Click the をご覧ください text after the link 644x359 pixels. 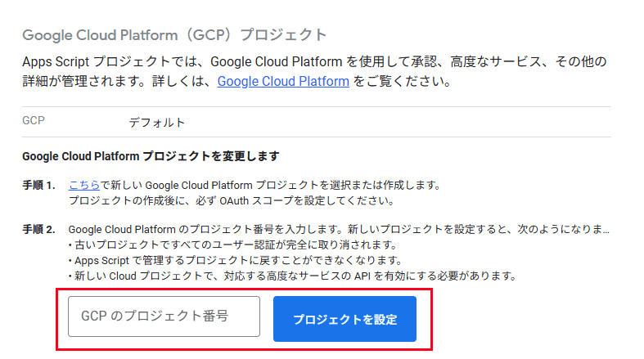tap(403, 81)
